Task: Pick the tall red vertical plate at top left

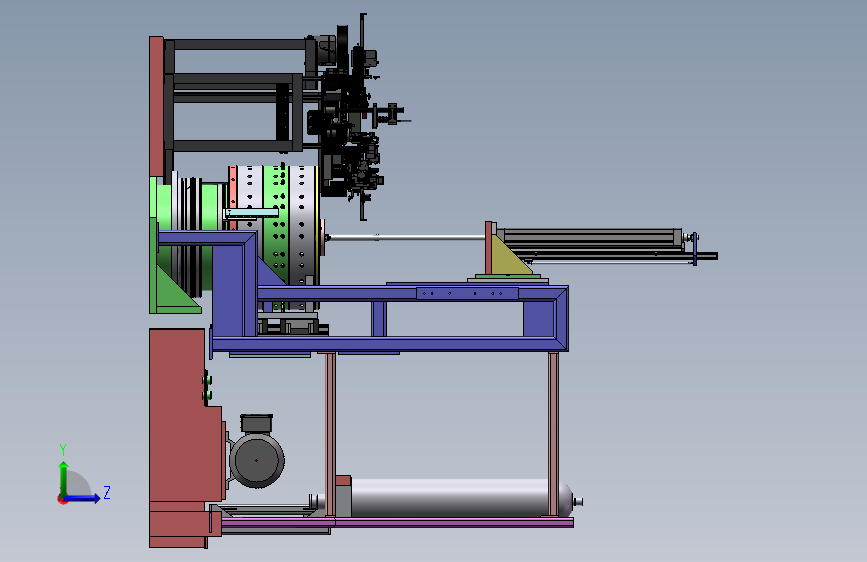Action: coord(156,107)
